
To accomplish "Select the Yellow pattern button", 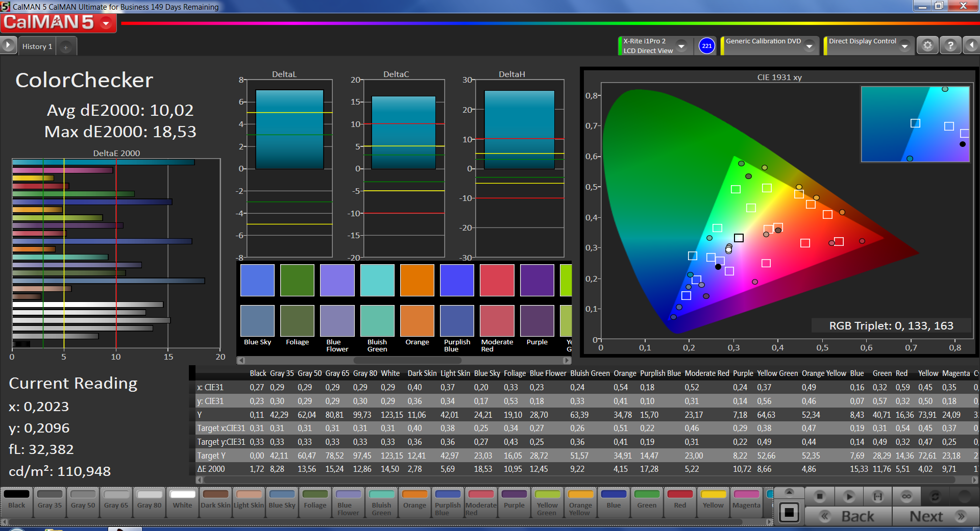I will coord(714,502).
